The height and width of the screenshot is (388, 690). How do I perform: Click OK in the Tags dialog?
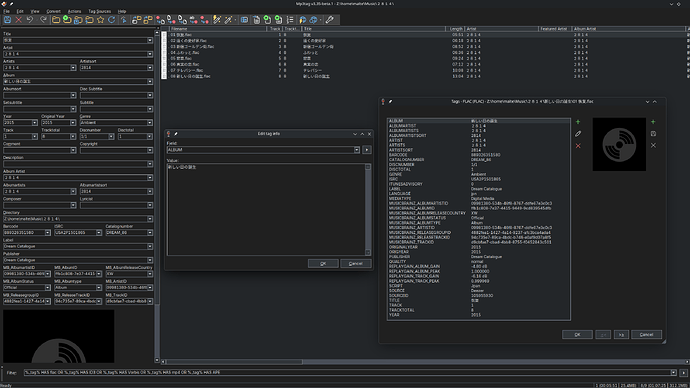[x=577, y=335]
